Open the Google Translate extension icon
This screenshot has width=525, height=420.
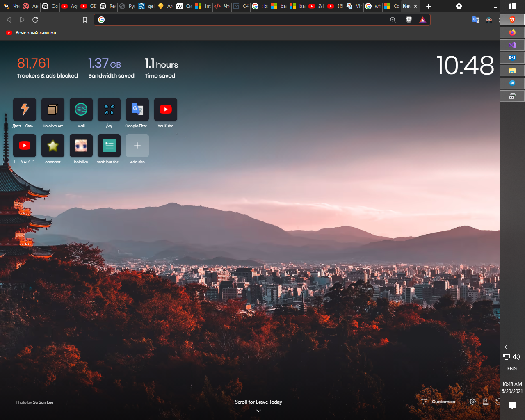tap(476, 20)
